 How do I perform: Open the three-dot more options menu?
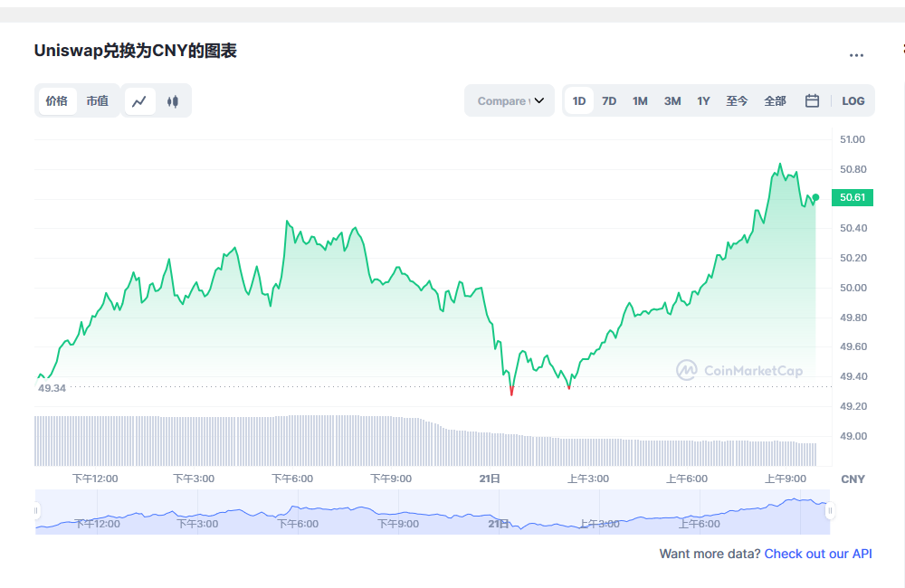pos(856,55)
